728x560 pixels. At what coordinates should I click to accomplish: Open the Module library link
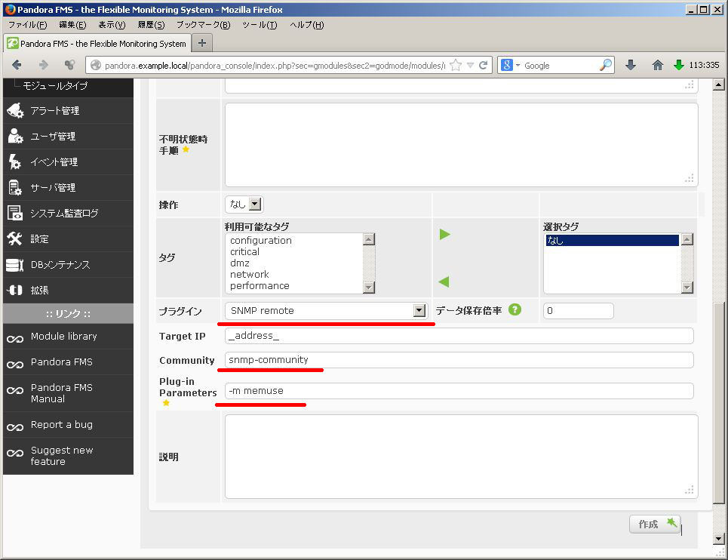63,336
